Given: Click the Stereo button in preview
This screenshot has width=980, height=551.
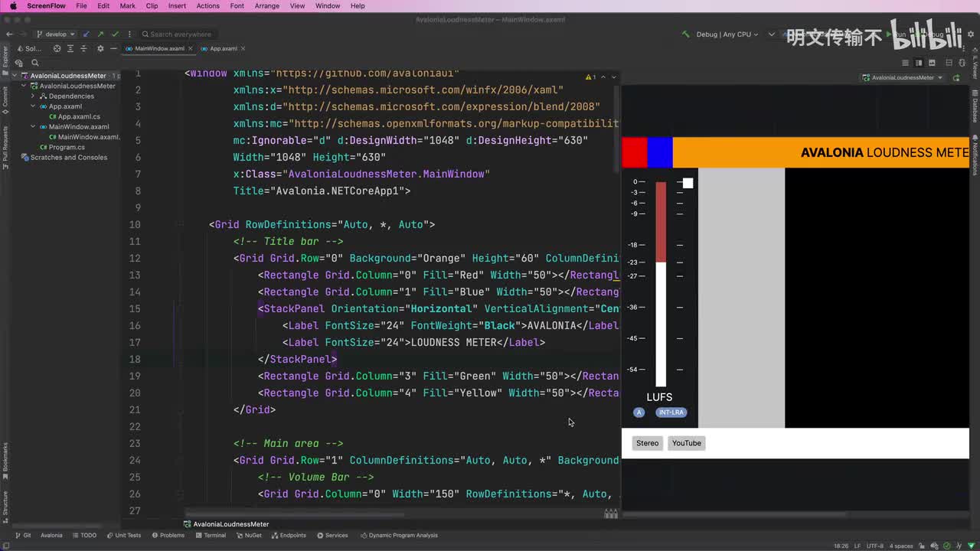Looking at the screenshot, I should coord(647,443).
